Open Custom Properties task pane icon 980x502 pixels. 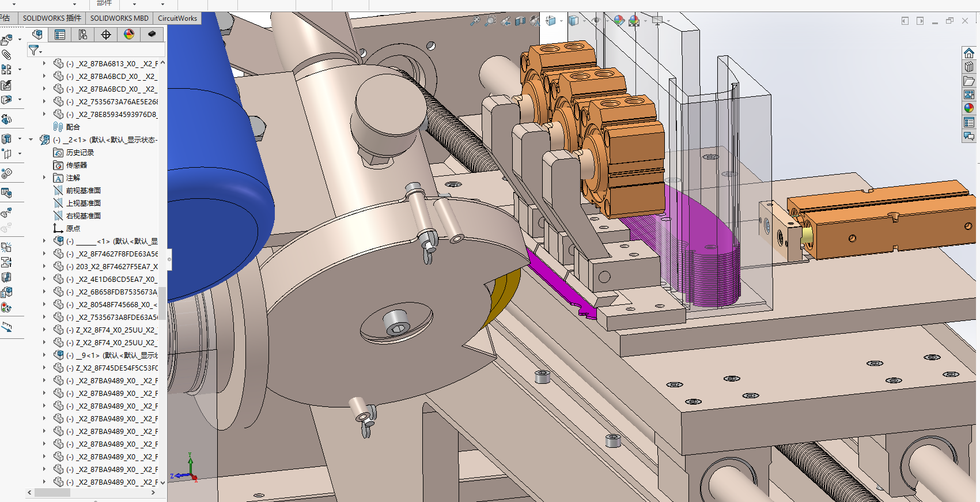pyautogui.click(x=969, y=122)
